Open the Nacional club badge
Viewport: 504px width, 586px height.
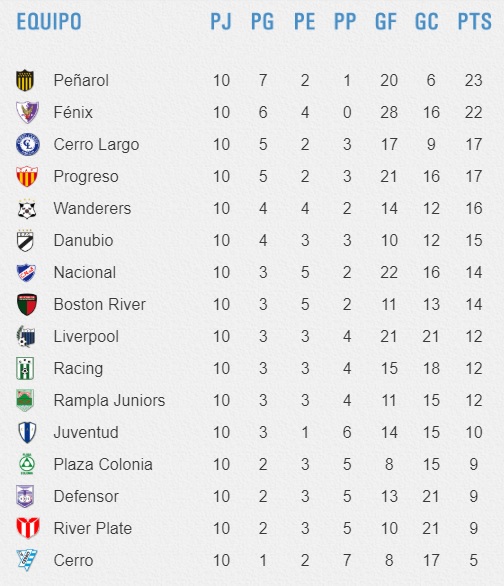pos(26,272)
